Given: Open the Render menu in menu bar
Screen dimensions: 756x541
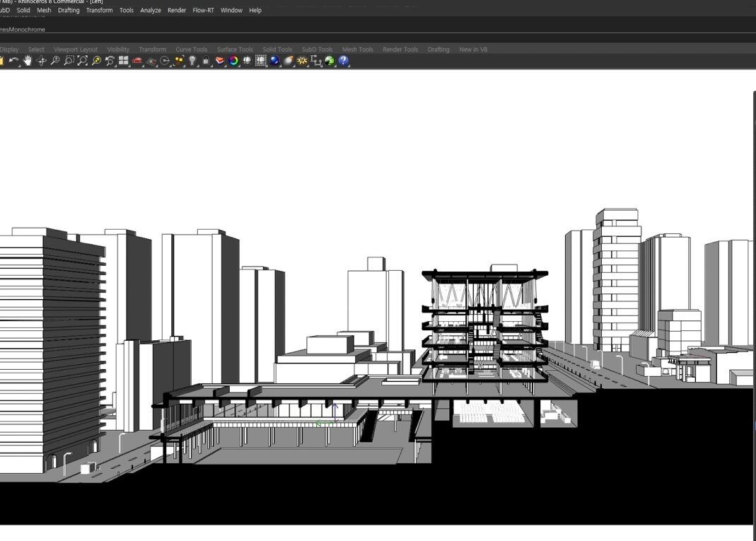Looking at the screenshot, I should (177, 10).
